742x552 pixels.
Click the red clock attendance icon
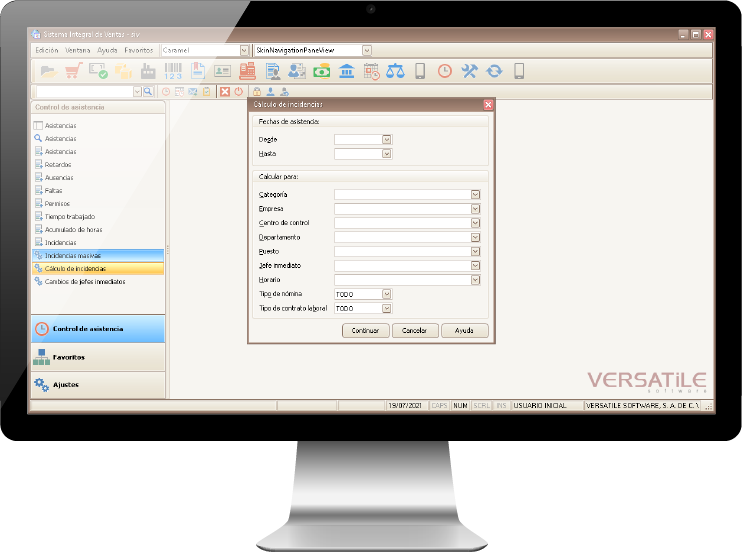coord(445,71)
